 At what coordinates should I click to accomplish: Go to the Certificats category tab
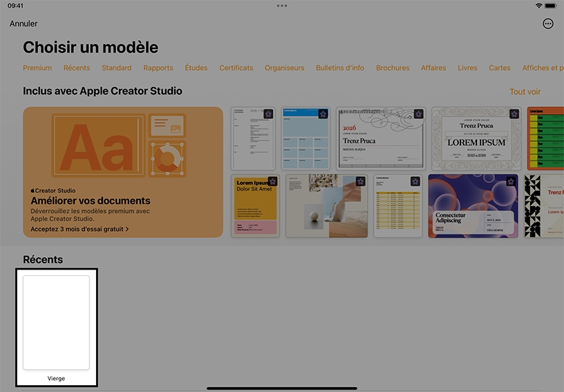point(236,68)
